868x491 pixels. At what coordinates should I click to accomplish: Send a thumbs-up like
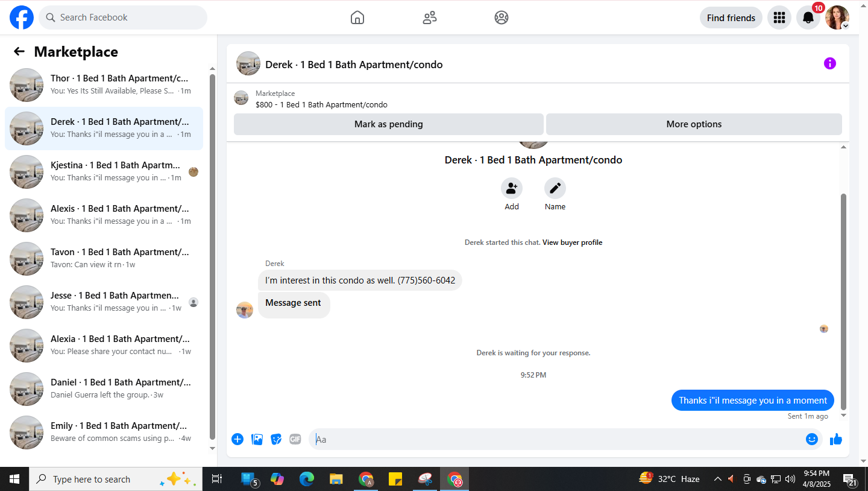[836, 439]
